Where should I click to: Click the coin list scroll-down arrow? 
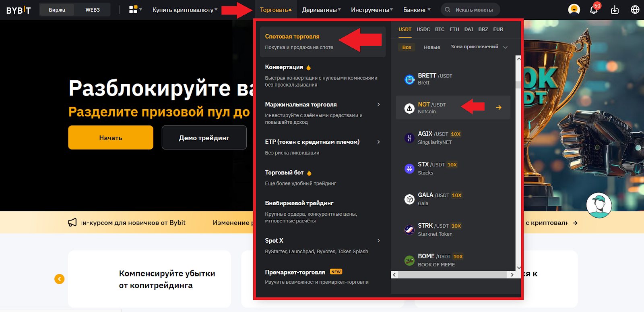[519, 268]
